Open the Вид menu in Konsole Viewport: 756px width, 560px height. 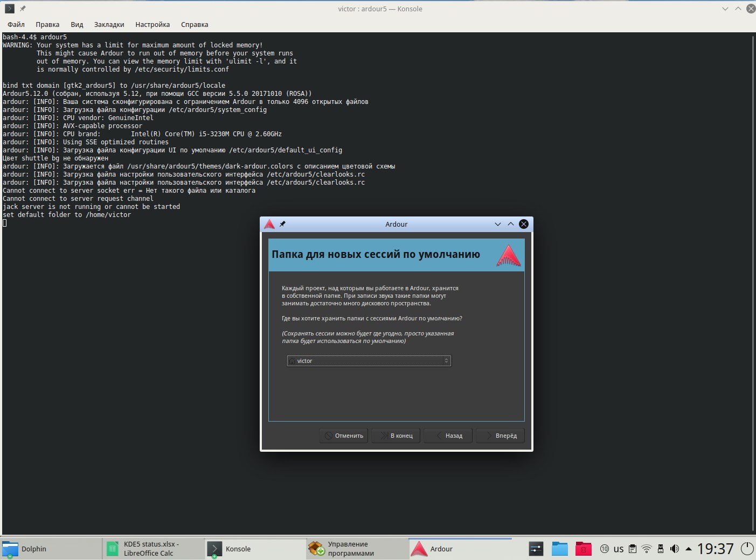77,24
